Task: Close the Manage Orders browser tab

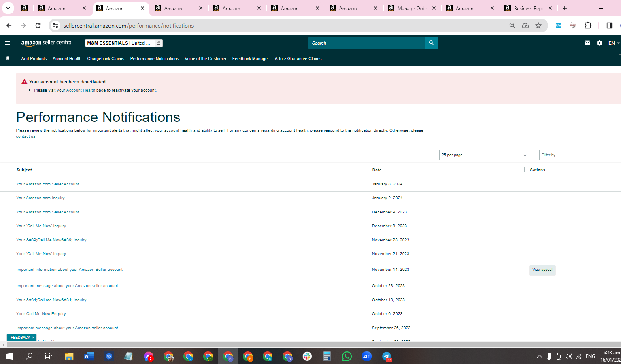Action: pyautogui.click(x=434, y=8)
